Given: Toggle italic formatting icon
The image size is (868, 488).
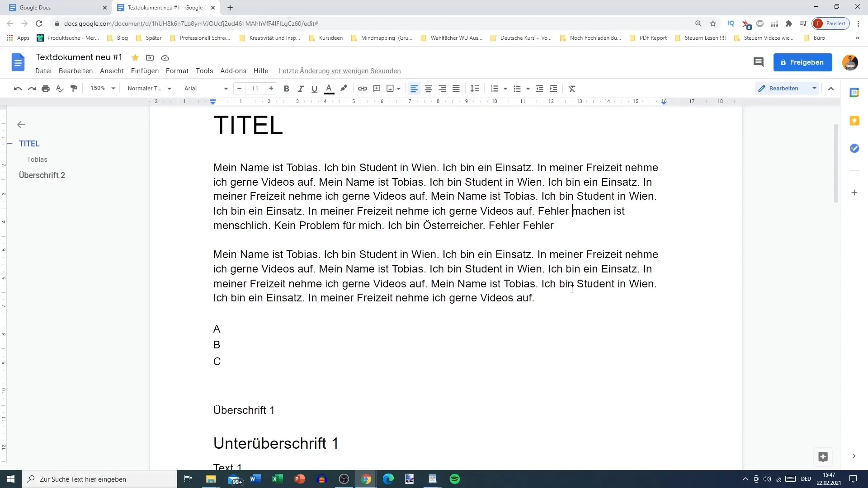Looking at the screenshot, I should pyautogui.click(x=301, y=88).
